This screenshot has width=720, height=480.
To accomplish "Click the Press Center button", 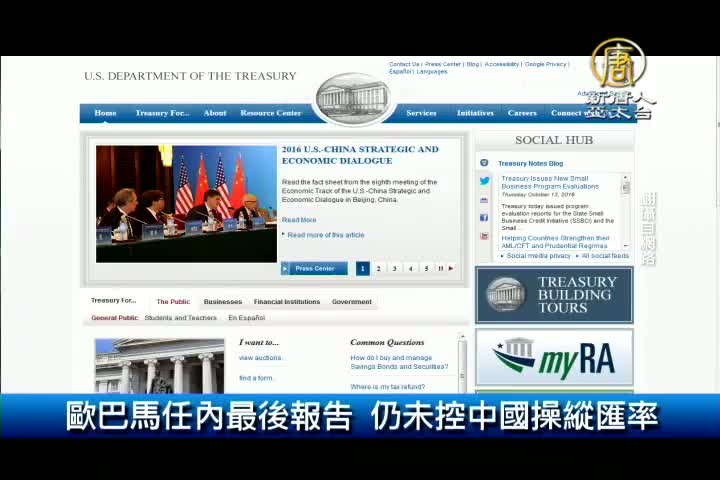I will click(x=315, y=268).
